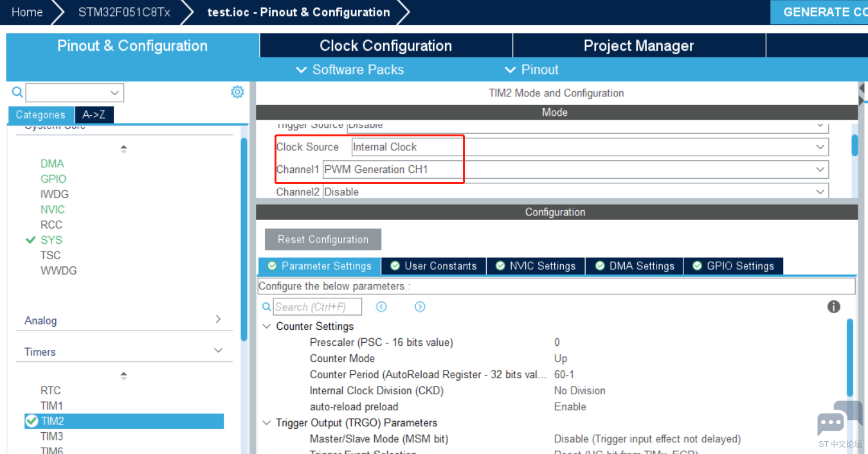
Task: Expand the Pinout menu
Action: tap(532, 69)
